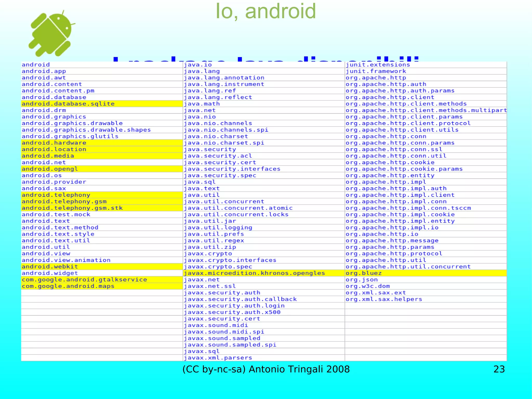Click javax.security.auth.x500 package
This screenshot has width=532, height=399.
point(264,312)
